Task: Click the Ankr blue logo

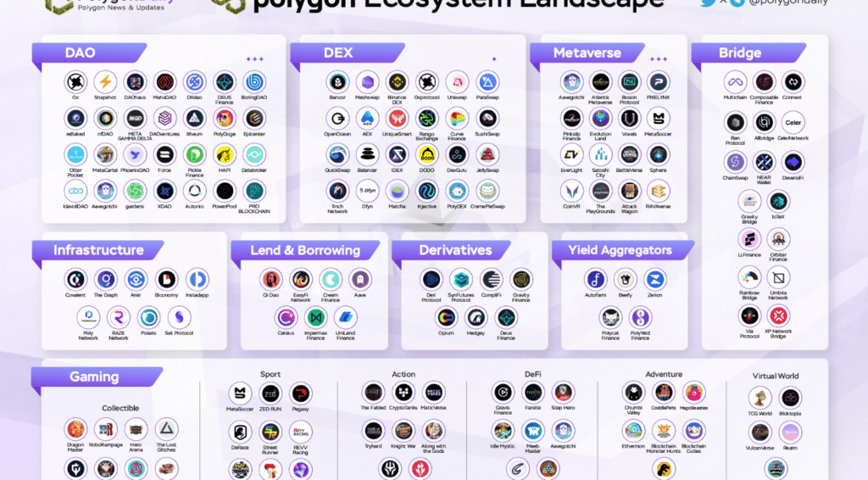Action: click(x=136, y=280)
